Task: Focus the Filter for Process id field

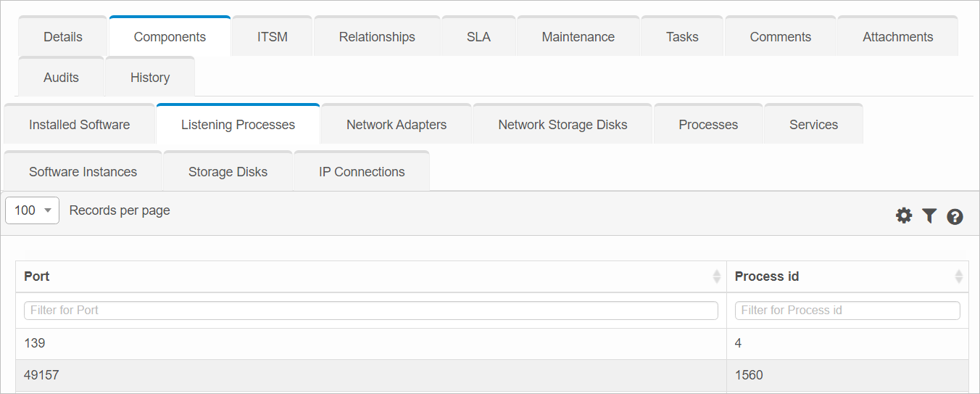Action: coord(847,311)
